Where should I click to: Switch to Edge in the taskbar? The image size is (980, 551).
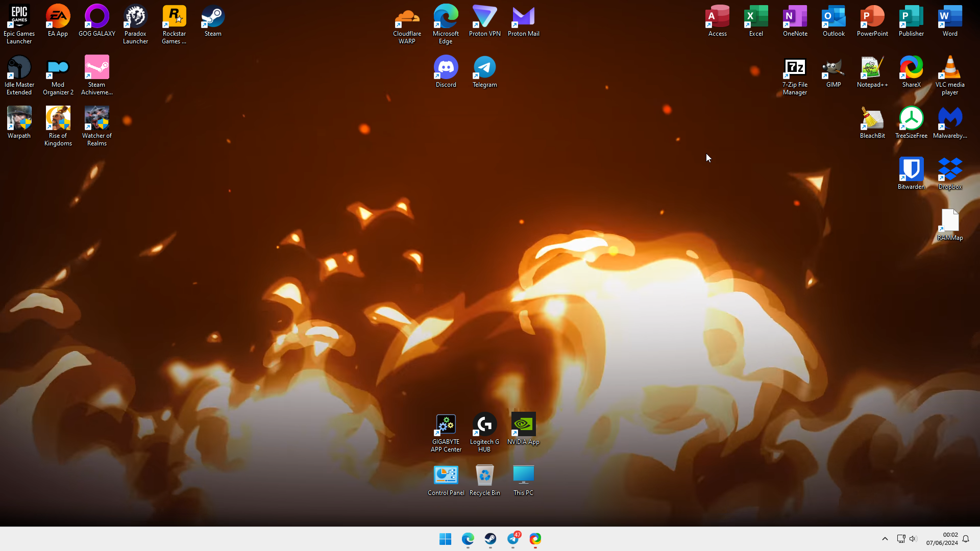(468, 539)
